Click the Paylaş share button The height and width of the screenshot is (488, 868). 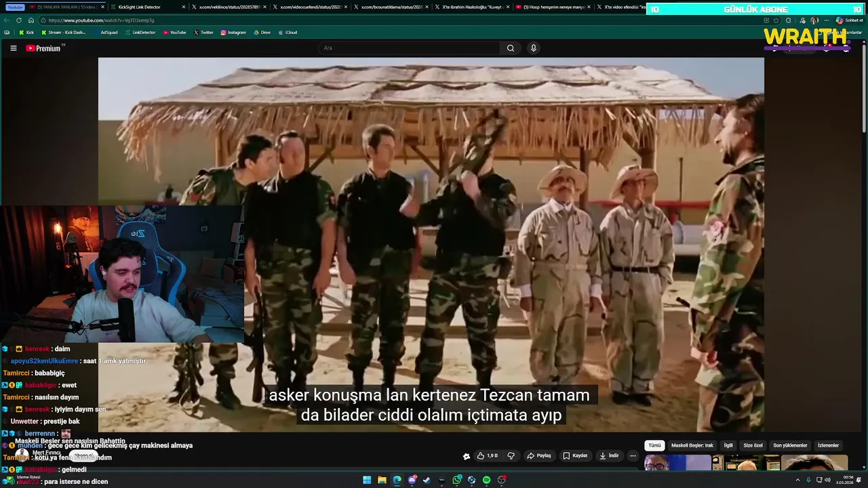click(x=539, y=455)
